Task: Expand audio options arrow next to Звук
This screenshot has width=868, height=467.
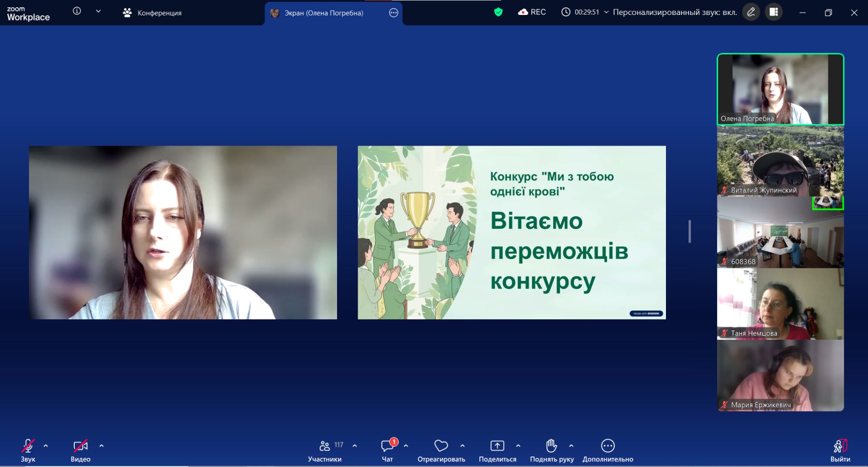Action: 46,446
